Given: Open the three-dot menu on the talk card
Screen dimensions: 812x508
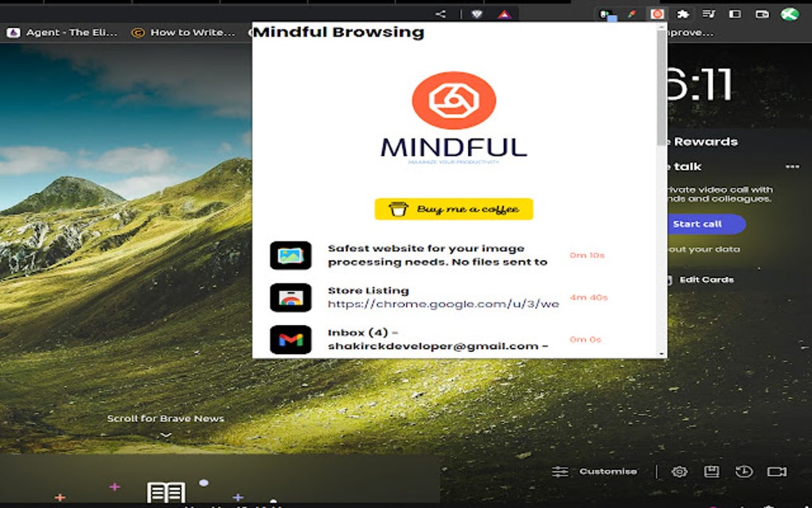Looking at the screenshot, I should coord(794,166).
